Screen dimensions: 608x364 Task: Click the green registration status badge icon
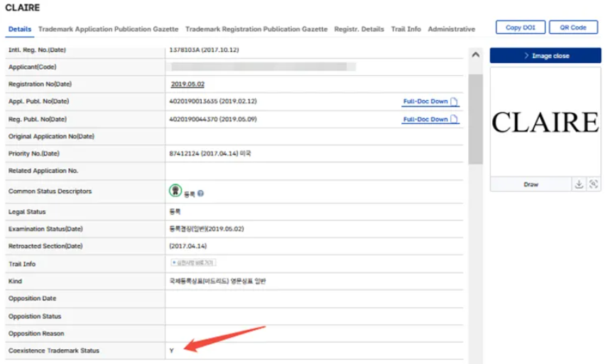tap(175, 191)
